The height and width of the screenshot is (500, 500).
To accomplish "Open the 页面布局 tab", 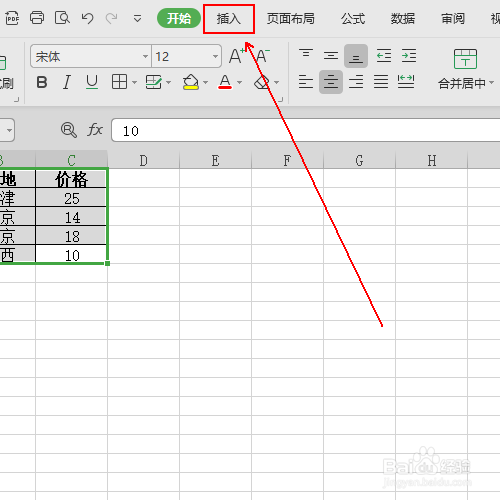I will (x=291, y=19).
